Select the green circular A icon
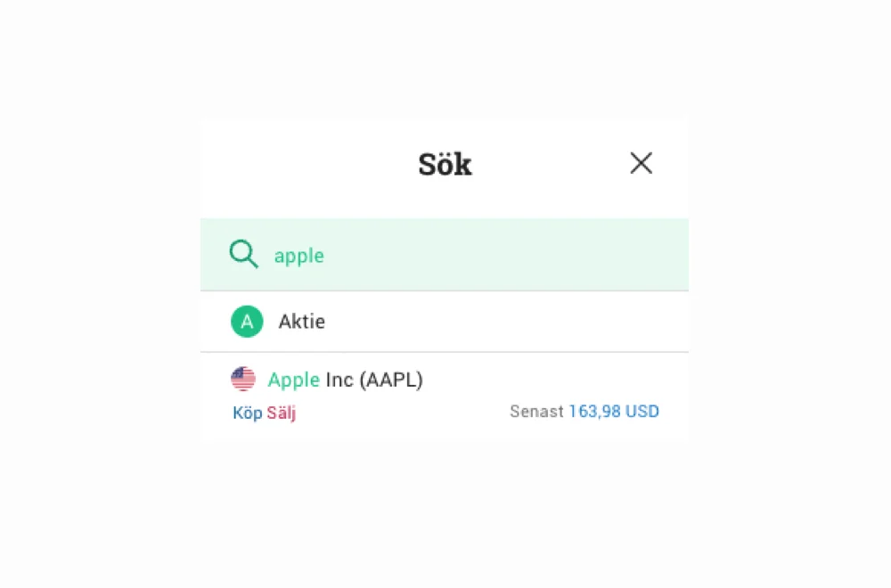Screen dimensions: 891x588 247,322
